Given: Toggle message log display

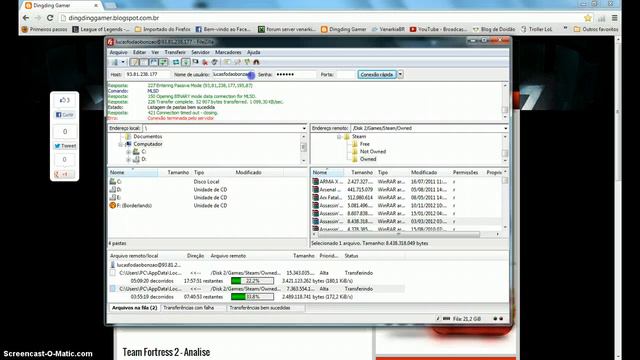Looking at the screenshot, I should (x=134, y=62).
